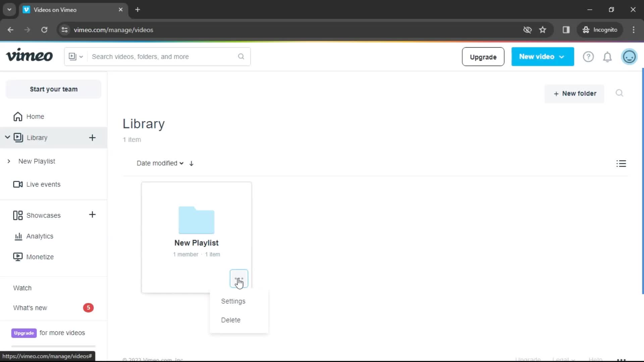This screenshot has width=644, height=362.
Task: Open the Analytics section icon
Action: coord(18,236)
